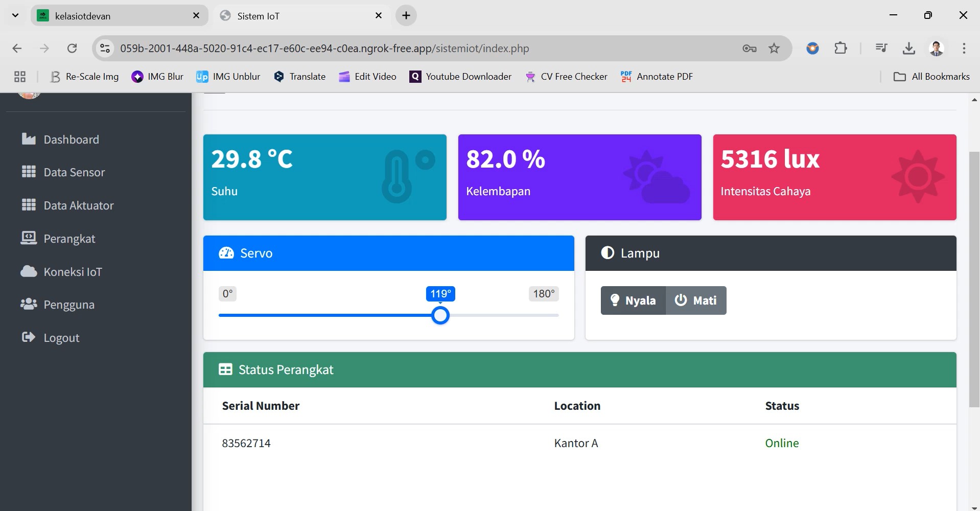
Task: Open the tab search dropdown arrow
Action: pyautogui.click(x=15, y=16)
